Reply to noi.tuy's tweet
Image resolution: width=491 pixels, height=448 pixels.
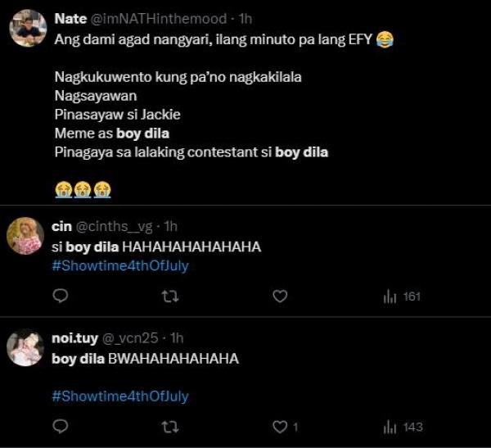[61, 426]
